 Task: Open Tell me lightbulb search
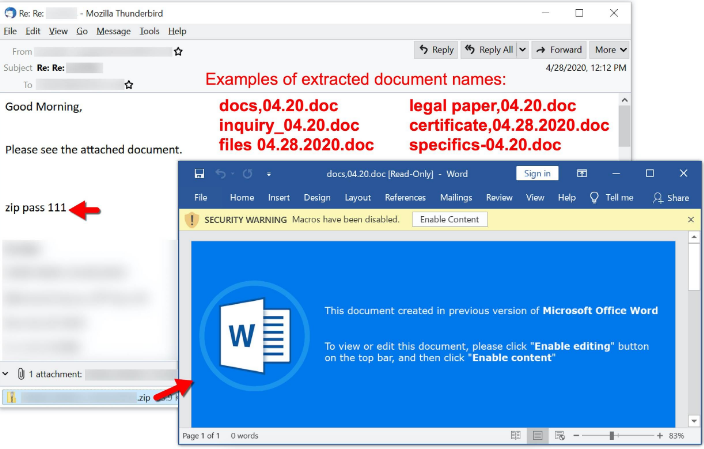pyautogui.click(x=595, y=198)
